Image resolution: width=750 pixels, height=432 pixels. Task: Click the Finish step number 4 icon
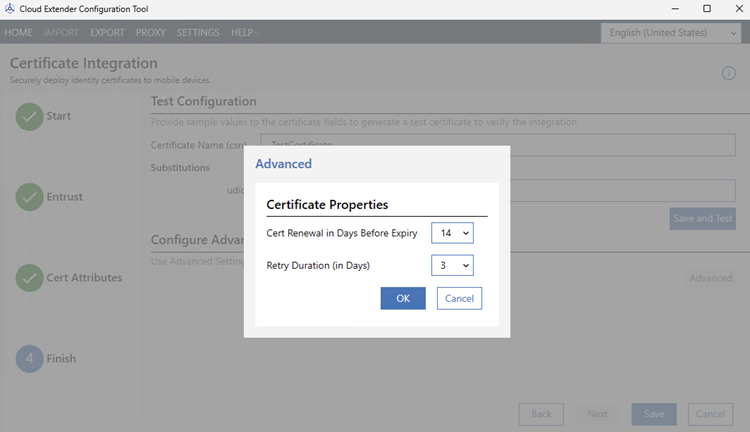[x=29, y=358]
